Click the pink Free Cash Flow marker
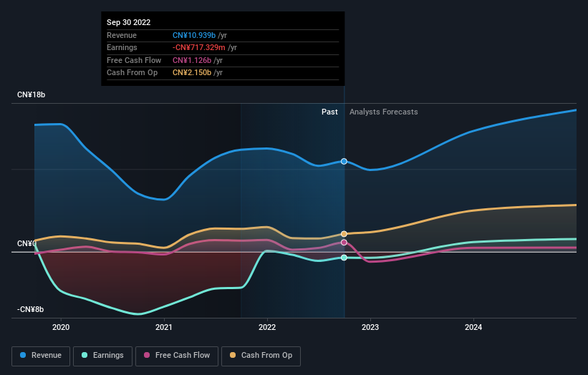This screenshot has height=375, width=588. click(344, 243)
